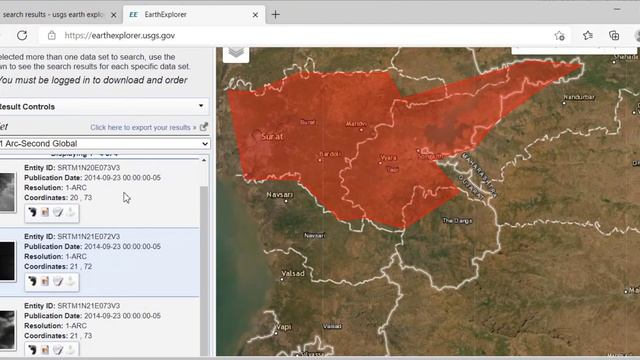640x360 pixels.
Task: Close the 'search results - usgs earth' tab
Action: click(114, 15)
